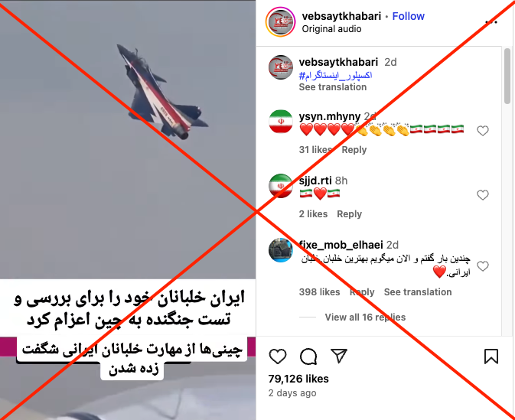Open more options three-dot menu

coord(491,22)
